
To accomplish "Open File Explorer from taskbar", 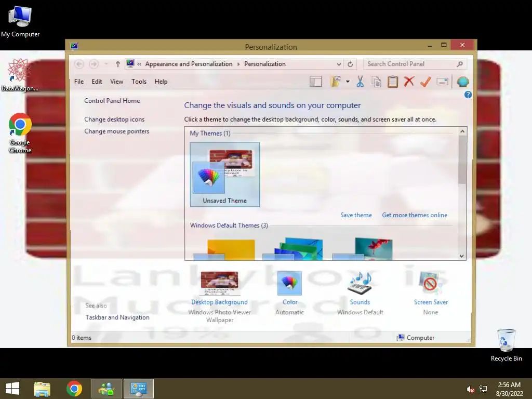I will coord(42,389).
